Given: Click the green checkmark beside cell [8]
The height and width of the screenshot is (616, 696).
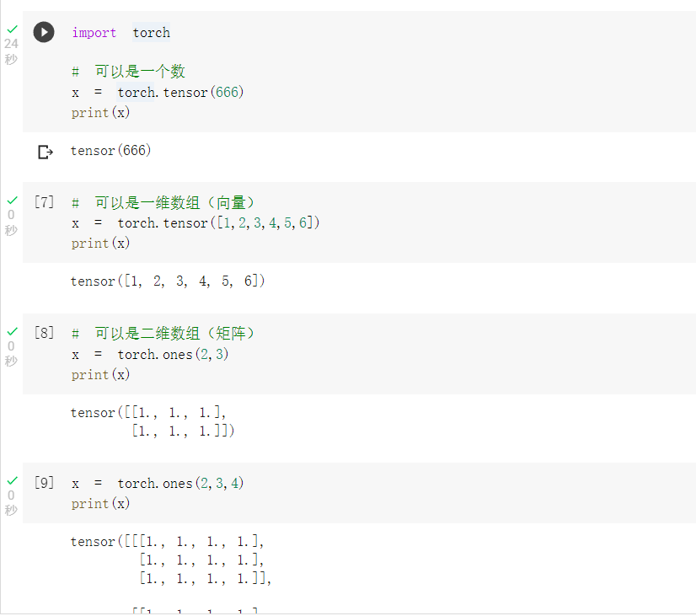Looking at the screenshot, I should coord(12,332).
